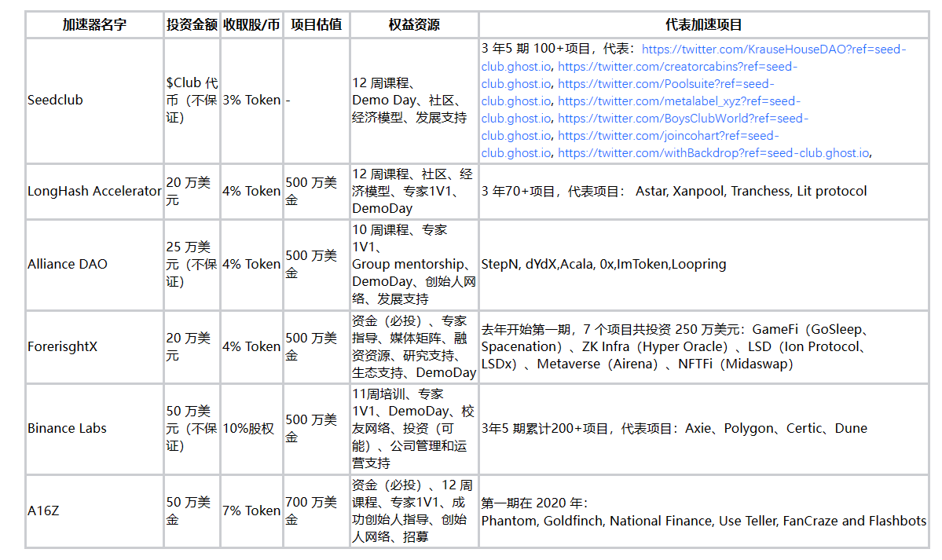Click the 权益资源 column header
This screenshot has height=560, width=942.
tap(414, 24)
